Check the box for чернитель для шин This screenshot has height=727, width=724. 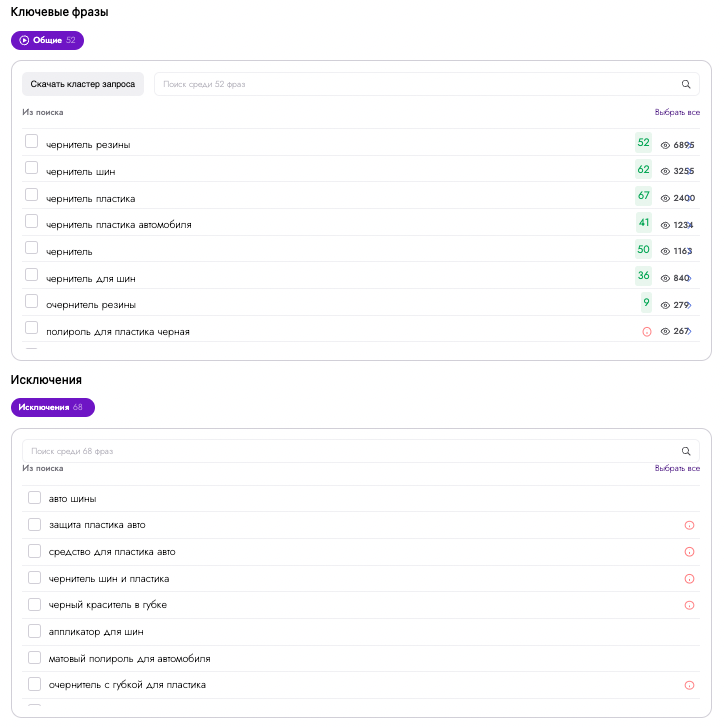coord(32,274)
